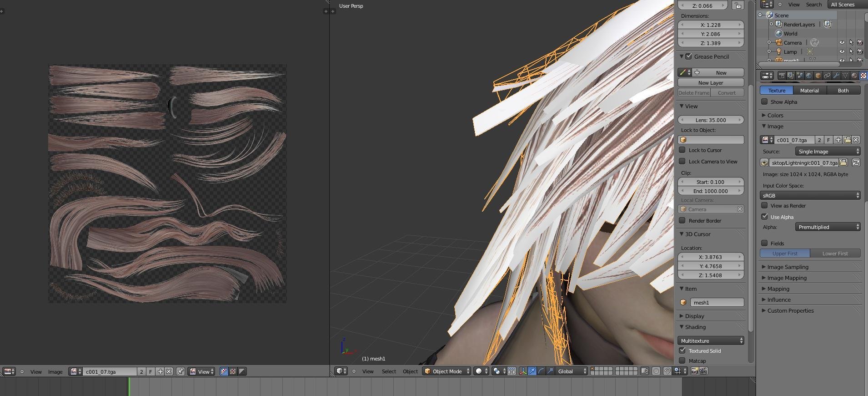Expand the Camera item in outliner tree

coord(769,42)
